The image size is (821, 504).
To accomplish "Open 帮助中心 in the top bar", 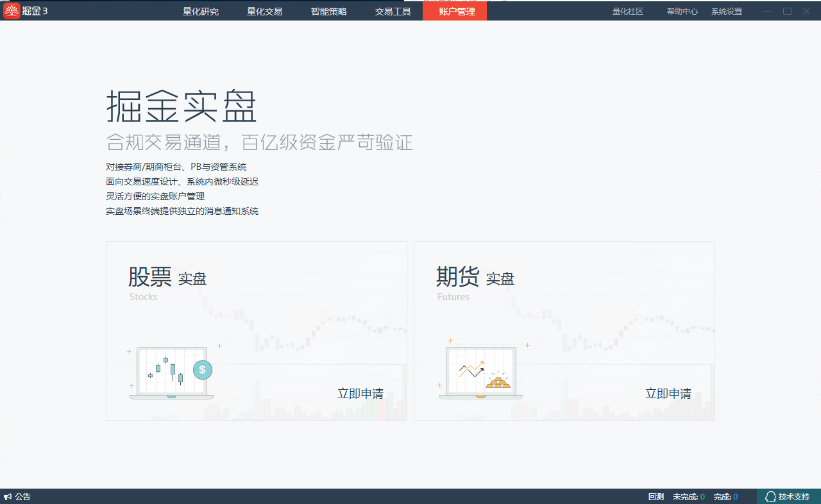I will click(682, 12).
